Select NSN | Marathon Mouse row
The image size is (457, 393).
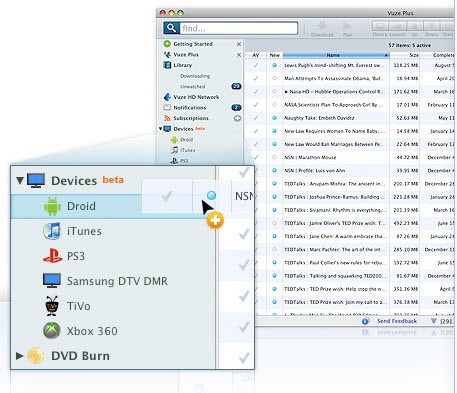pos(350,157)
